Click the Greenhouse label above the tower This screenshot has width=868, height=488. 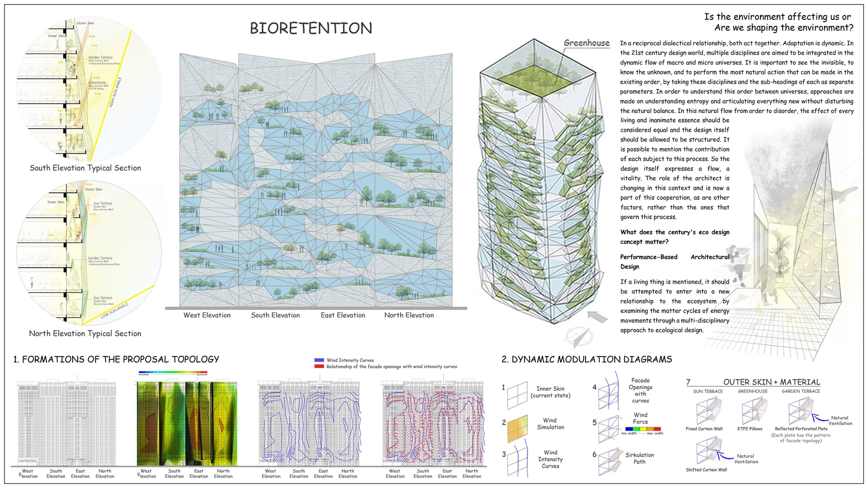pos(586,43)
